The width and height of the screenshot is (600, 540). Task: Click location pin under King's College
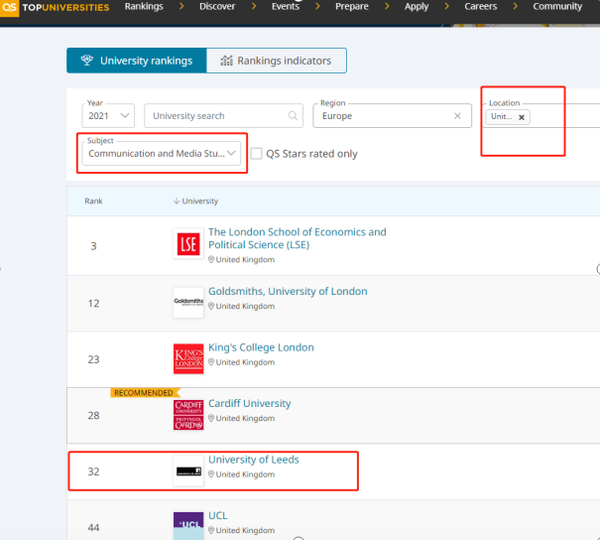coord(211,362)
